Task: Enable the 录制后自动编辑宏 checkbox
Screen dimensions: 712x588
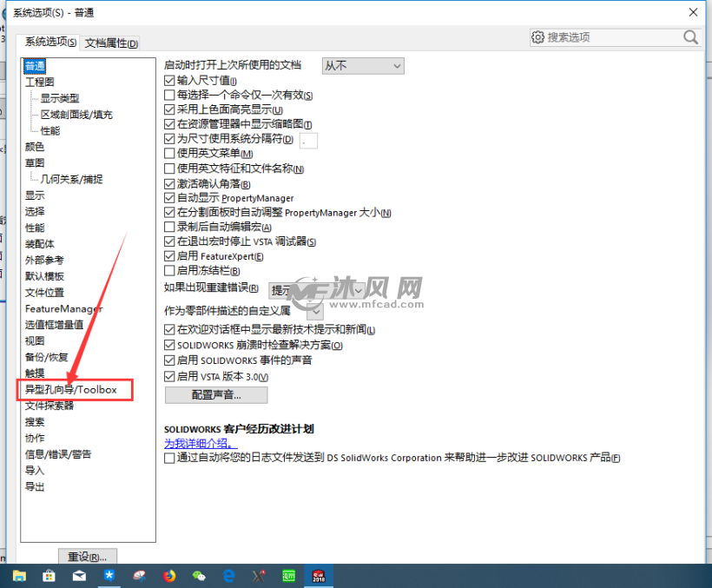Action: 169,227
